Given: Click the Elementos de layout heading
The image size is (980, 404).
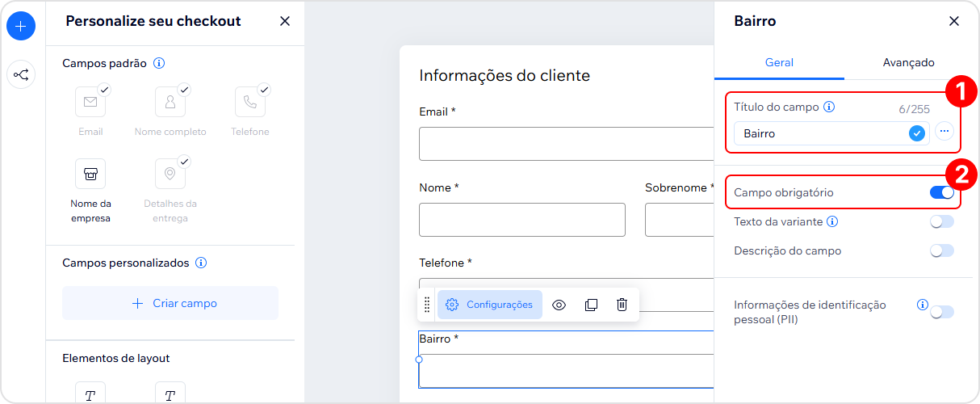Looking at the screenshot, I should (x=116, y=358).
